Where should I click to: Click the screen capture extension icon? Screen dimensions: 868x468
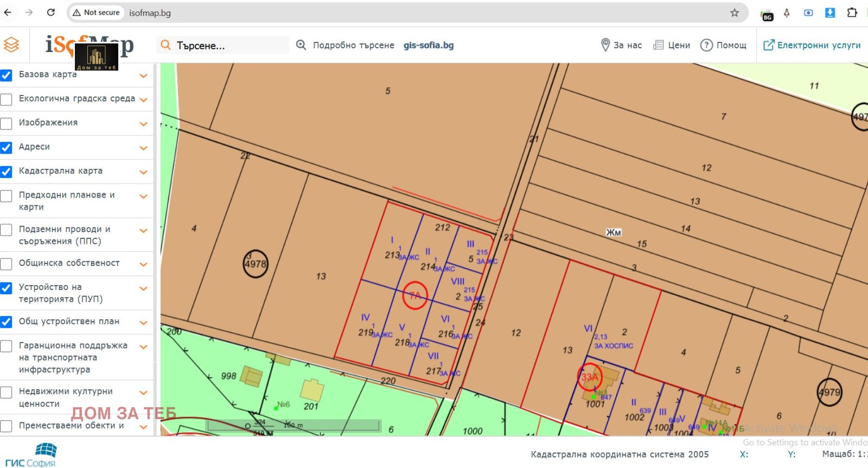[x=808, y=12]
